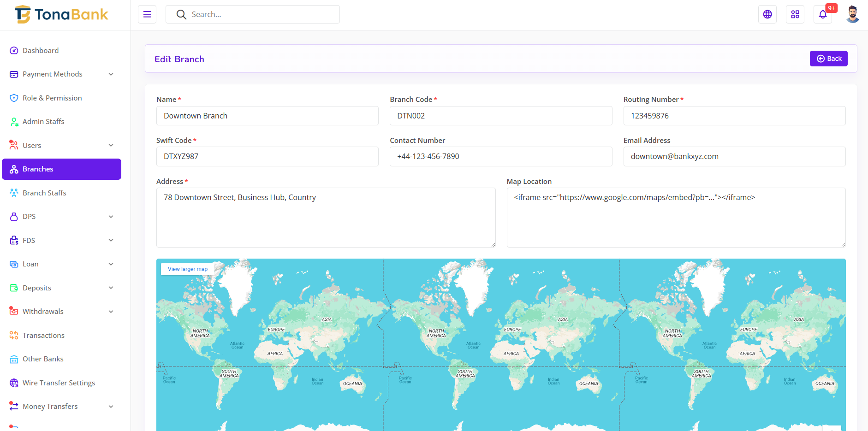
Task: Click the TonaBank logo
Action: [x=61, y=15]
